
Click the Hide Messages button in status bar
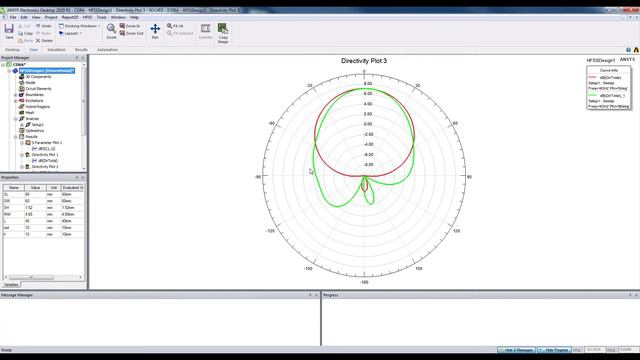click(x=516, y=350)
